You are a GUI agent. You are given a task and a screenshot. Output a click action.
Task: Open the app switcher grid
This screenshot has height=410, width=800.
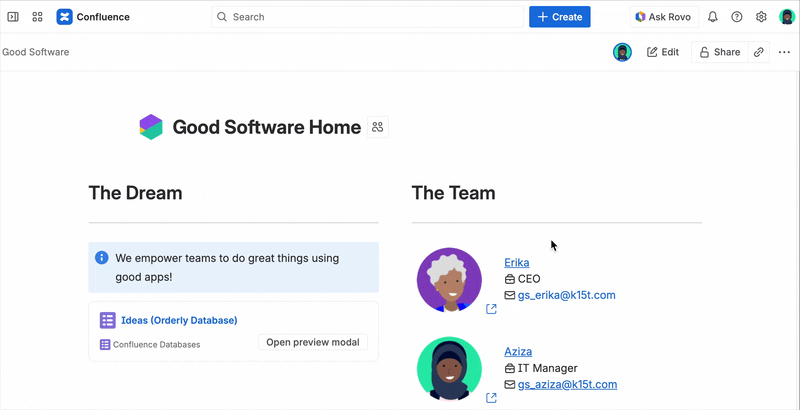tap(37, 17)
